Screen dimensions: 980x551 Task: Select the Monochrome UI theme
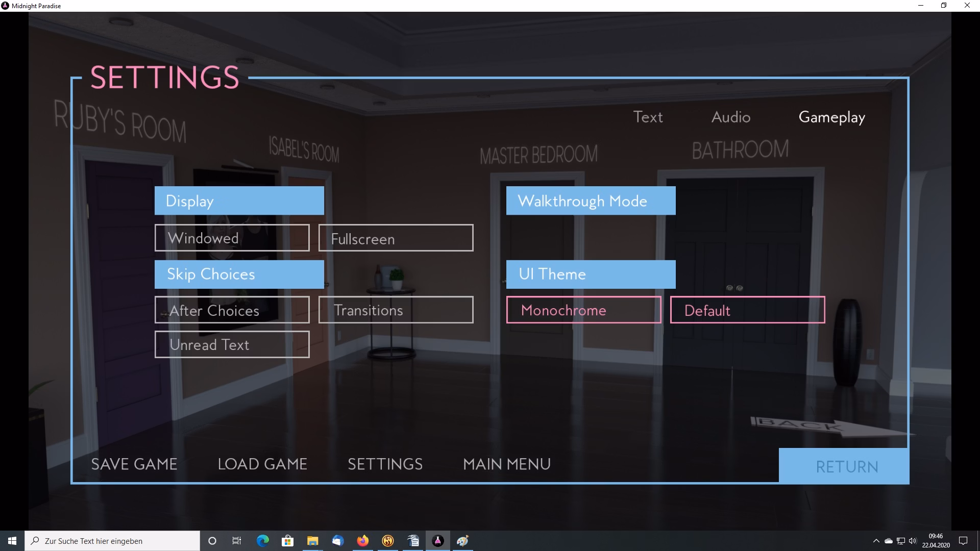coord(583,310)
